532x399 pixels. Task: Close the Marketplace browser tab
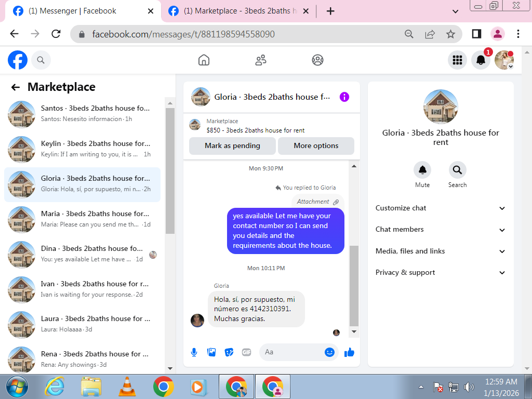(x=305, y=11)
